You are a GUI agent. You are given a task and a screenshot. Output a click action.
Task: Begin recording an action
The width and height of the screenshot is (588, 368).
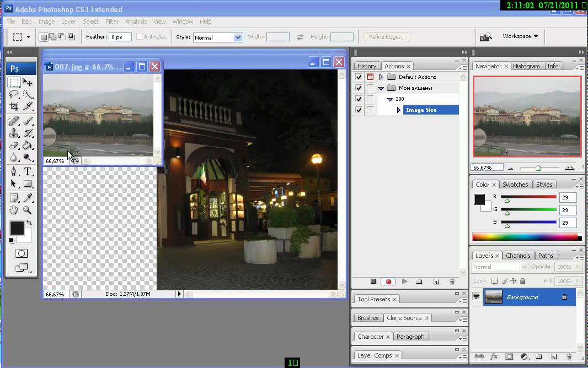click(x=388, y=282)
